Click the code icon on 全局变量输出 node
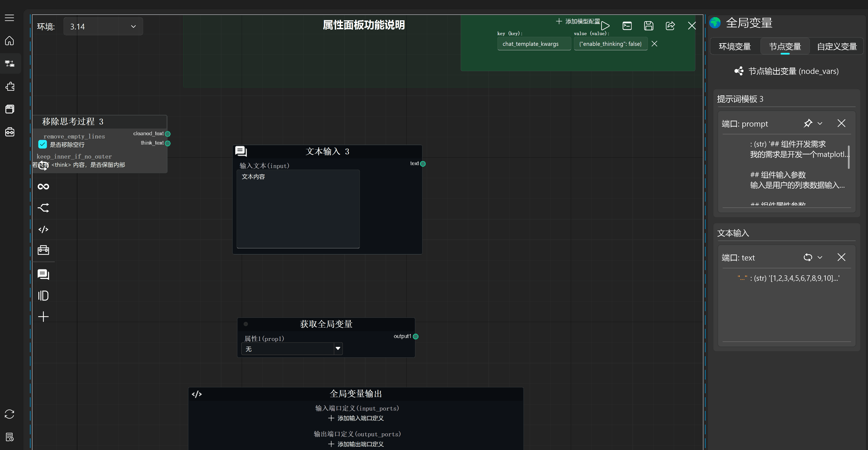Image resolution: width=868 pixels, height=450 pixels. (197, 394)
